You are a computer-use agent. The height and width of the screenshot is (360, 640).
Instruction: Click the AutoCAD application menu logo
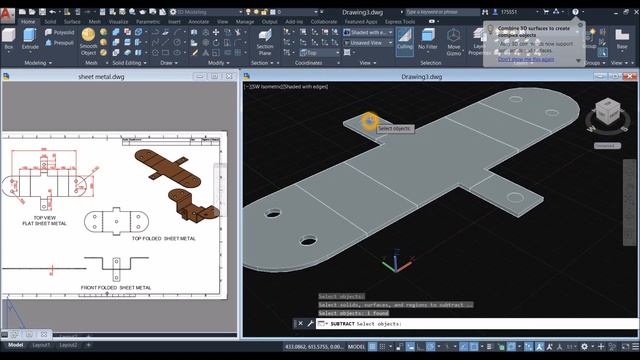point(7,15)
